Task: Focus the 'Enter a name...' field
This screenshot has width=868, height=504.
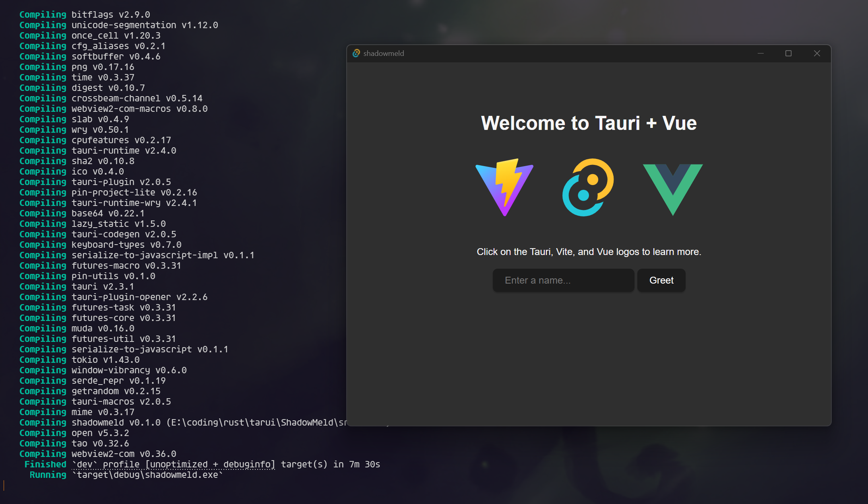Action: click(563, 280)
